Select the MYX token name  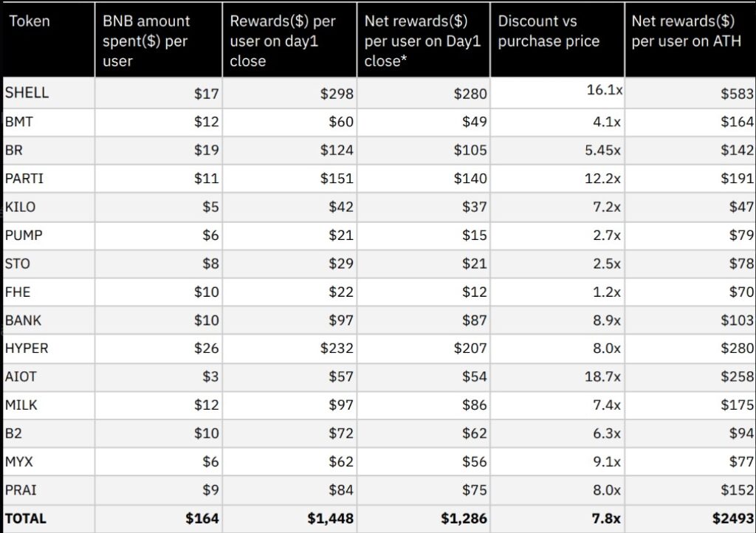pos(19,461)
